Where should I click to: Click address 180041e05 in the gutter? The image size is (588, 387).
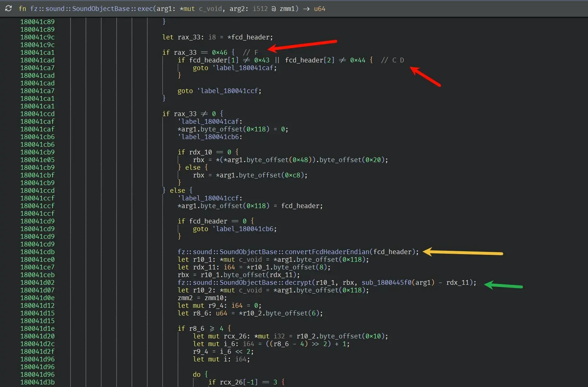37,160
